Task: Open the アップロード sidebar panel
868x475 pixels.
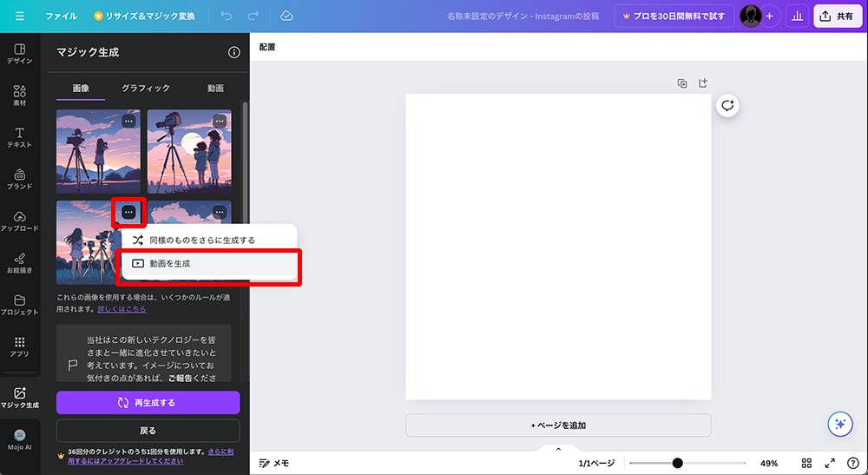Action: click(x=20, y=221)
